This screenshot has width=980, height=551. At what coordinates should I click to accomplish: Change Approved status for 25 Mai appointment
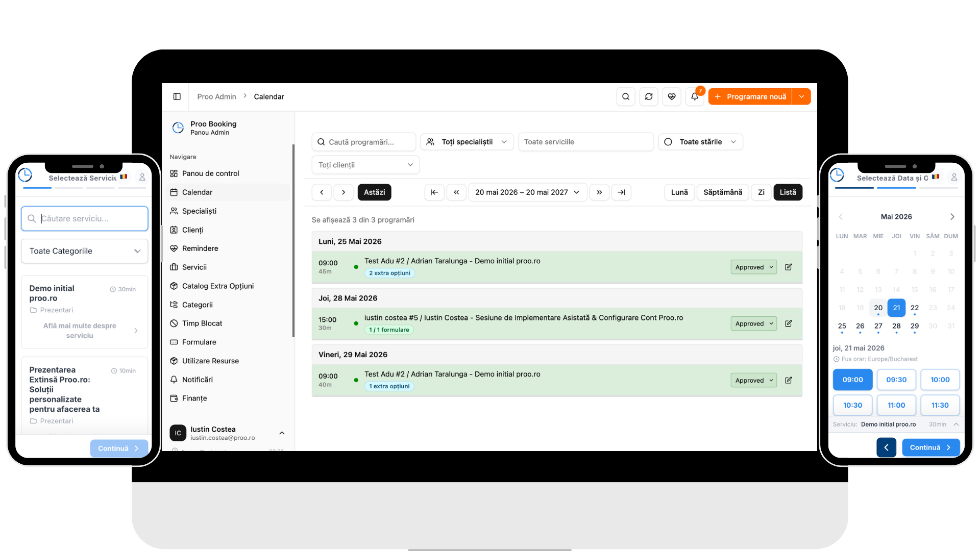point(754,267)
